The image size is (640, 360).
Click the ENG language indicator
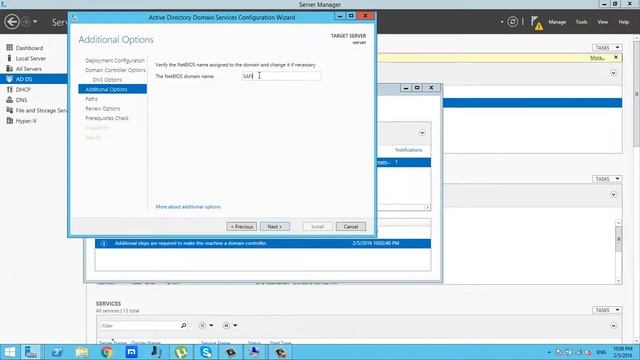coord(601,352)
